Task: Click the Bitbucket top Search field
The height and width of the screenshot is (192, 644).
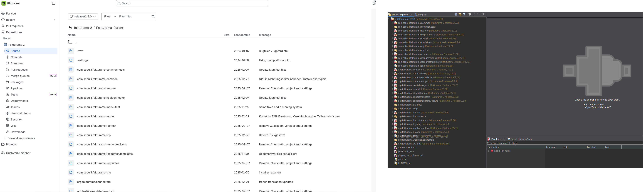Action: coord(192,3)
